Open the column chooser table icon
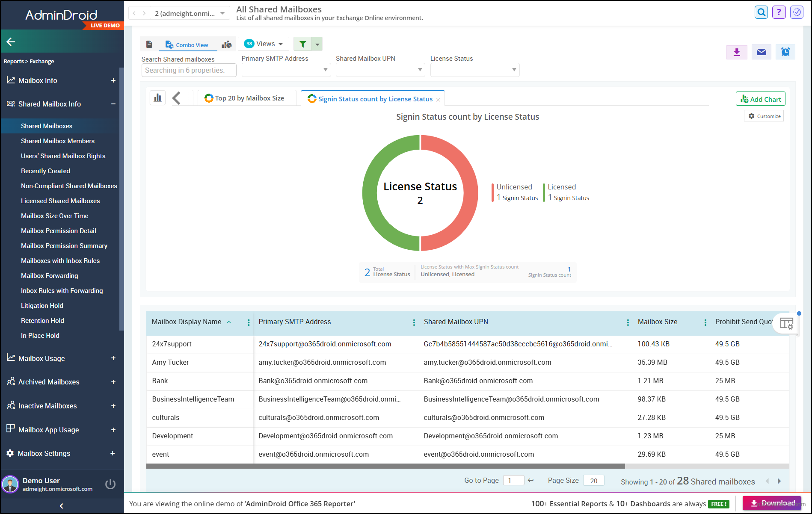The height and width of the screenshot is (514, 812). (x=786, y=324)
